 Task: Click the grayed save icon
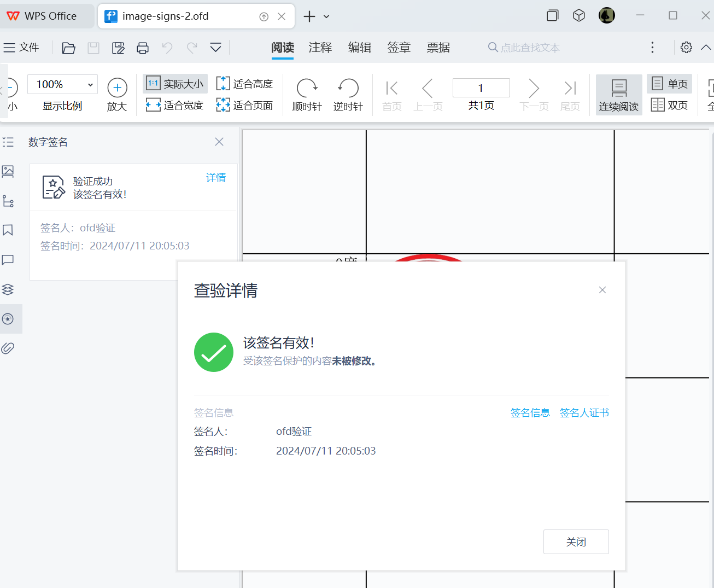(93, 48)
